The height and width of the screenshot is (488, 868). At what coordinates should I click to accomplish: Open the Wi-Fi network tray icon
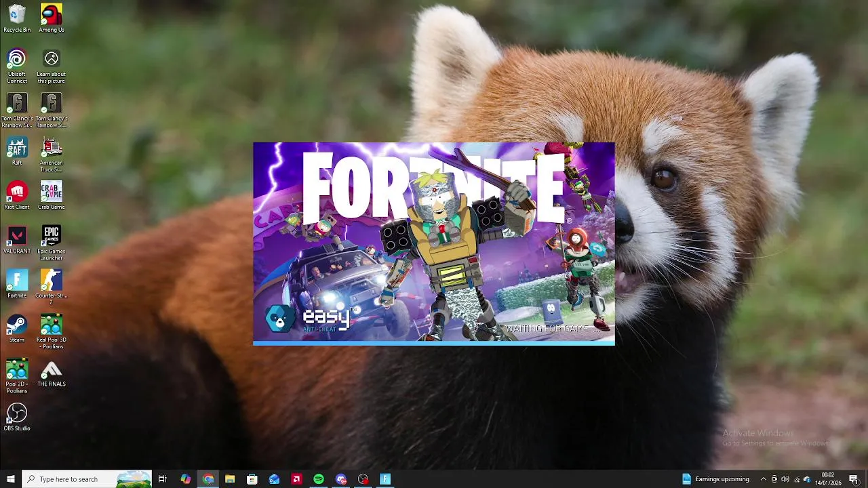pyautogui.click(x=796, y=479)
